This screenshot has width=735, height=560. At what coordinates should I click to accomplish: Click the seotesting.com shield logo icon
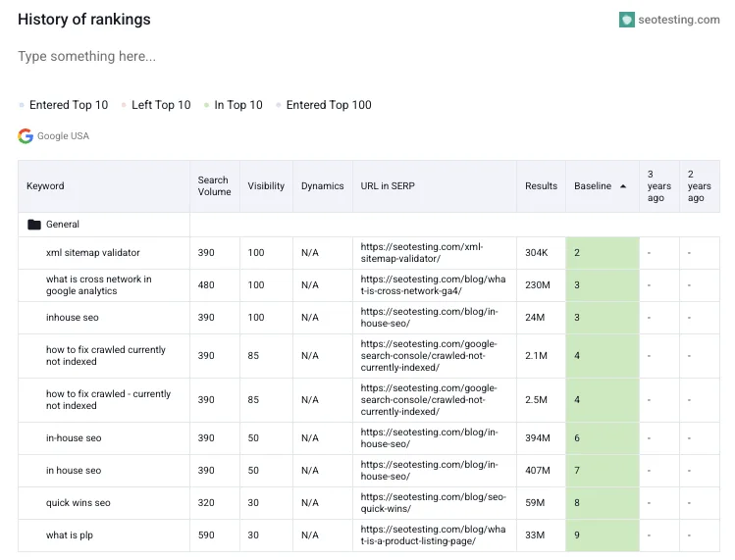[x=627, y=20]
